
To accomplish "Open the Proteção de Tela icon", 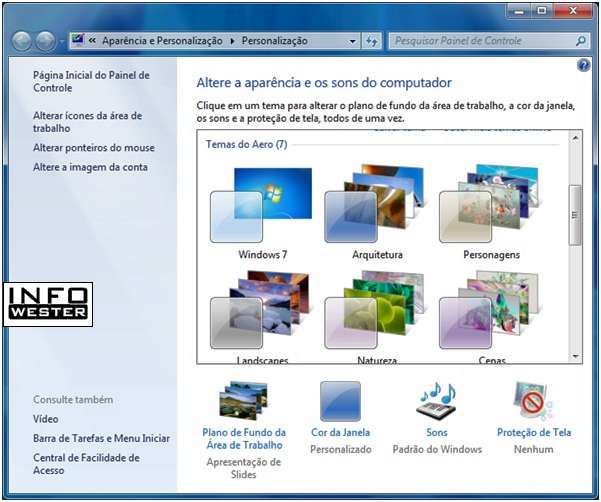I will [x=533, y=401].
